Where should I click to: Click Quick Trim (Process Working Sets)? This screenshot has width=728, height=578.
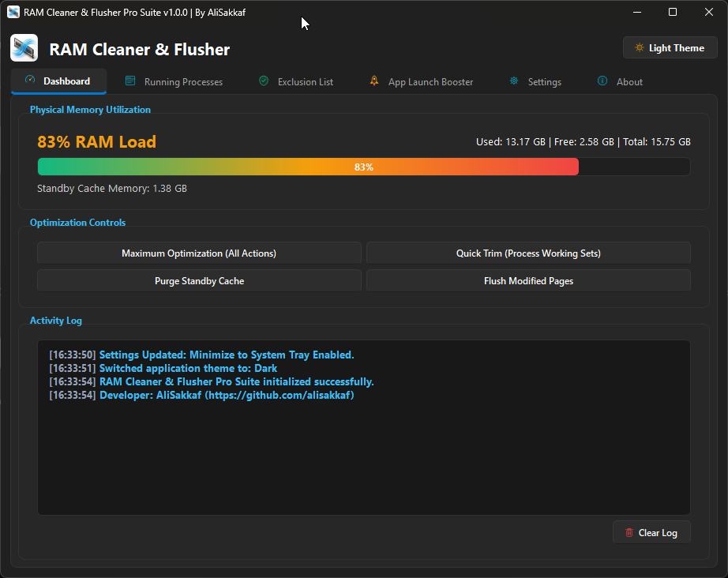(x=528, y=253)
